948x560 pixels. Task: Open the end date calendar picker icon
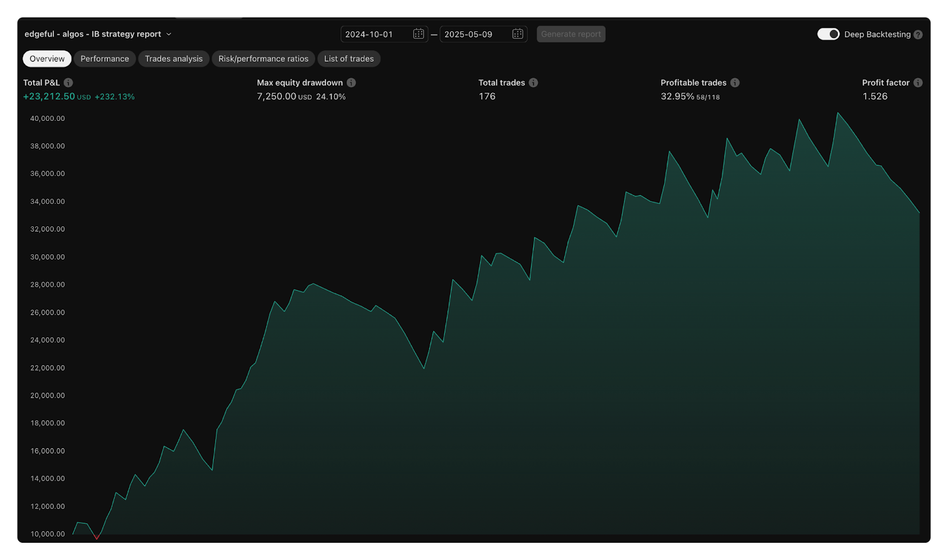pyautogui.click(x=517, y=34)
